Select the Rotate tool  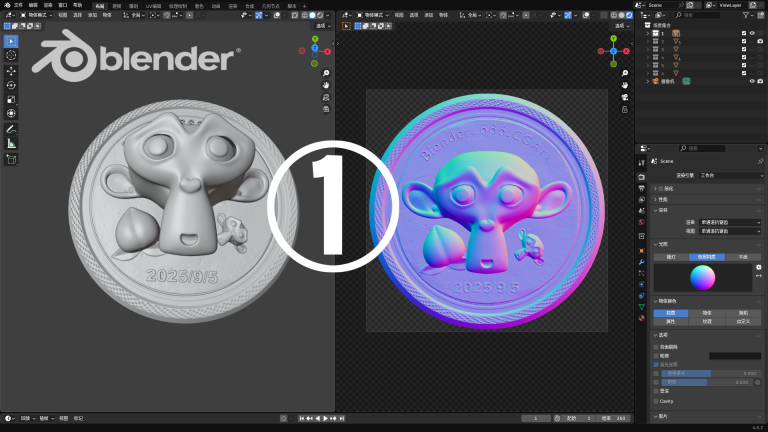11,85
